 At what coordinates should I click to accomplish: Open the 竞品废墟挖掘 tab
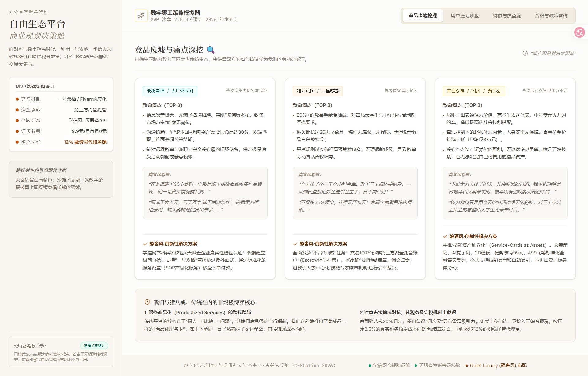coord(423,16)
